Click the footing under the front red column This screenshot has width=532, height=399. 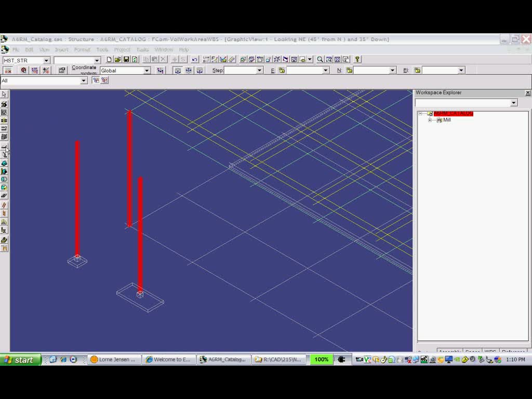(x=140, y=298)
